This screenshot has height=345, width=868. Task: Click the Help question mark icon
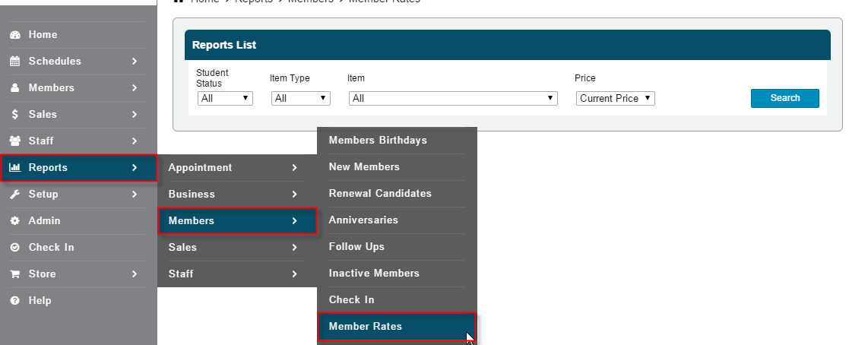pyautogui.click(x=14, y=301)
